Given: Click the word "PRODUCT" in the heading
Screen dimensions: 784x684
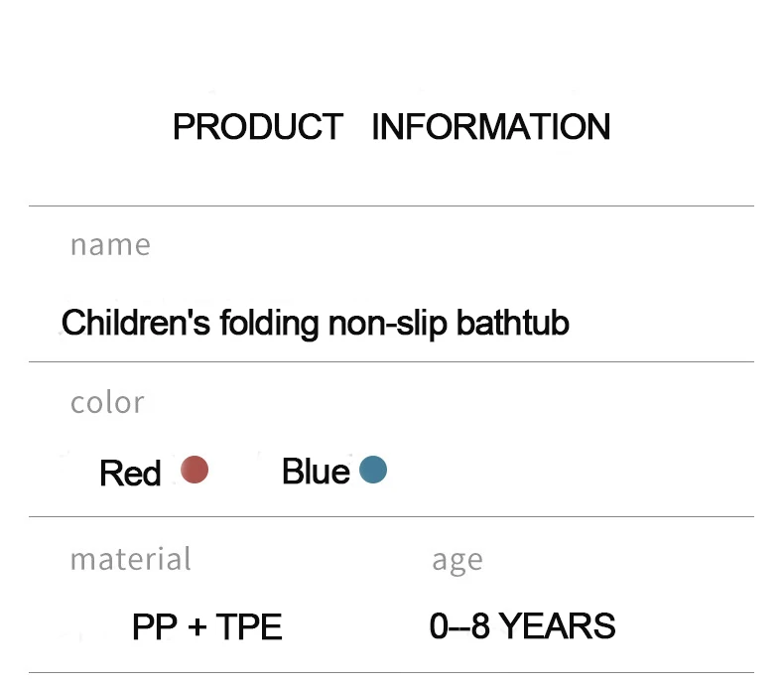Looking at the screenshot, I should [x=258, y=127].
